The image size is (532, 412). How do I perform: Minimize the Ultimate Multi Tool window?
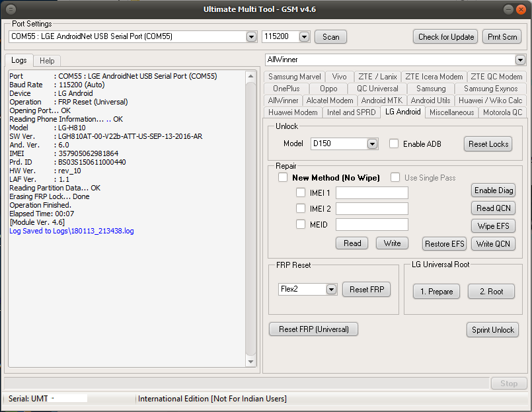click(508, 9)
